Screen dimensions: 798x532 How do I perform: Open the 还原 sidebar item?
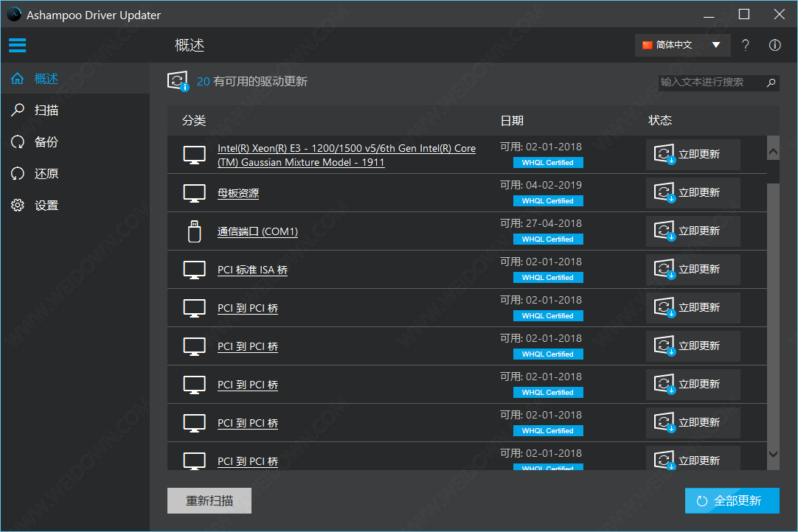75,173
